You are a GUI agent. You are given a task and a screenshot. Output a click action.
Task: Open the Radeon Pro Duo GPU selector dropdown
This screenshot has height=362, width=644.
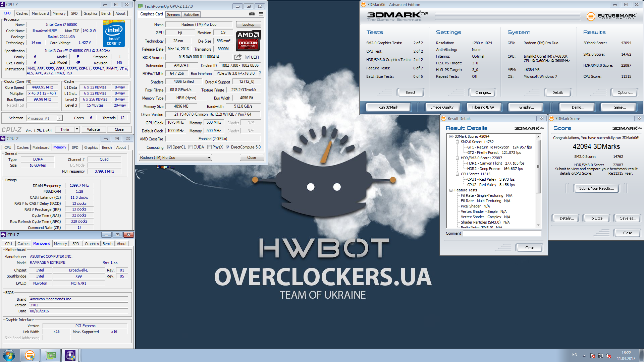click(175, 158)
